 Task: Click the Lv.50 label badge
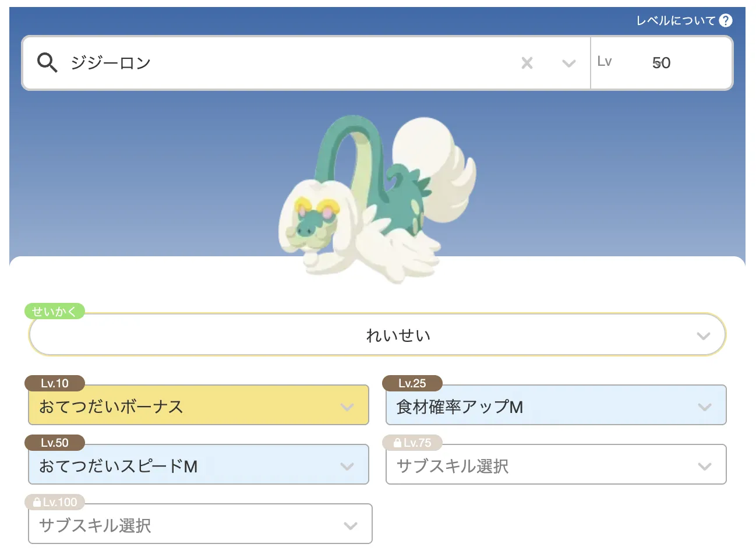pyautogui.click(x=55, y=443)
